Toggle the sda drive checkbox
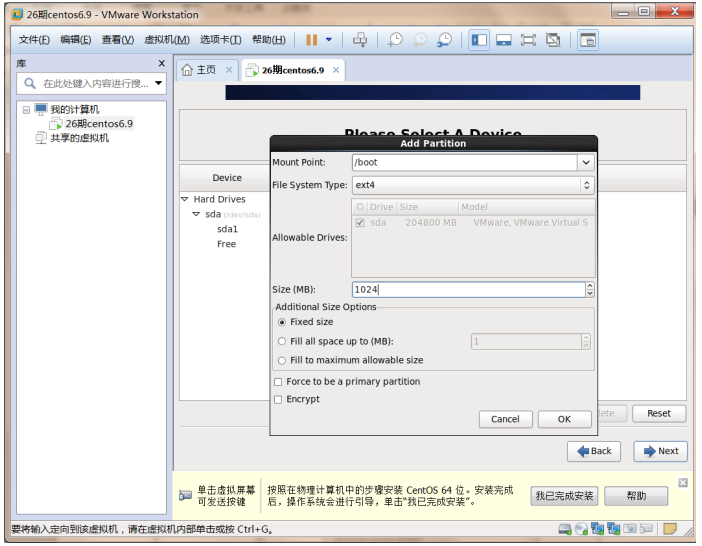 (360, 222)
